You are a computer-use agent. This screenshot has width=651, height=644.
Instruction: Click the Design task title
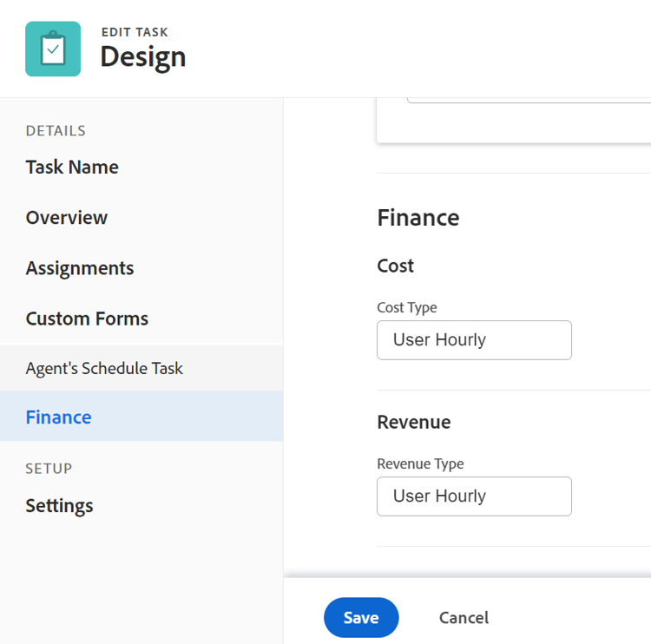[x=143, y=57]
